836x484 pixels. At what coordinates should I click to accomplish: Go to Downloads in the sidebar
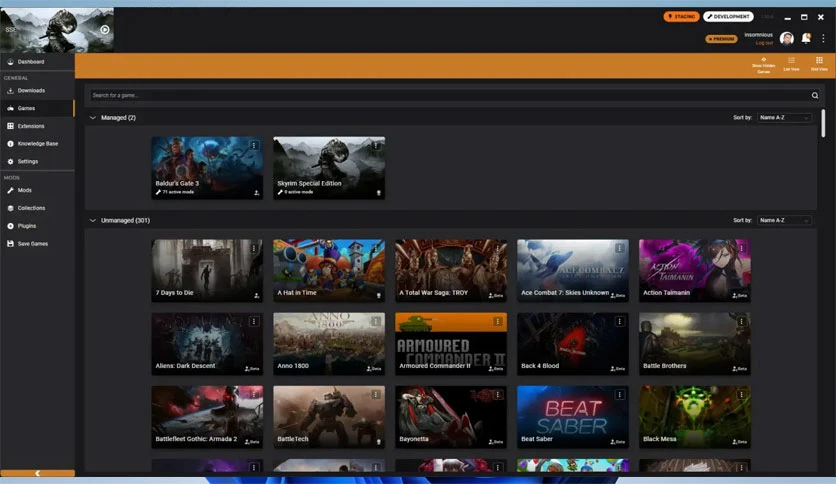coord(31,91)
